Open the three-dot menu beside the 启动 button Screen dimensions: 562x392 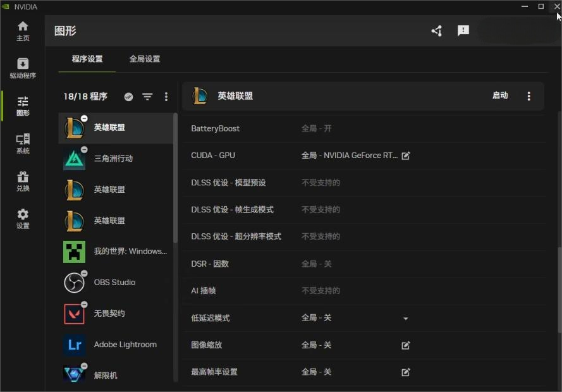pyautogui.click(x=529, y=96)
